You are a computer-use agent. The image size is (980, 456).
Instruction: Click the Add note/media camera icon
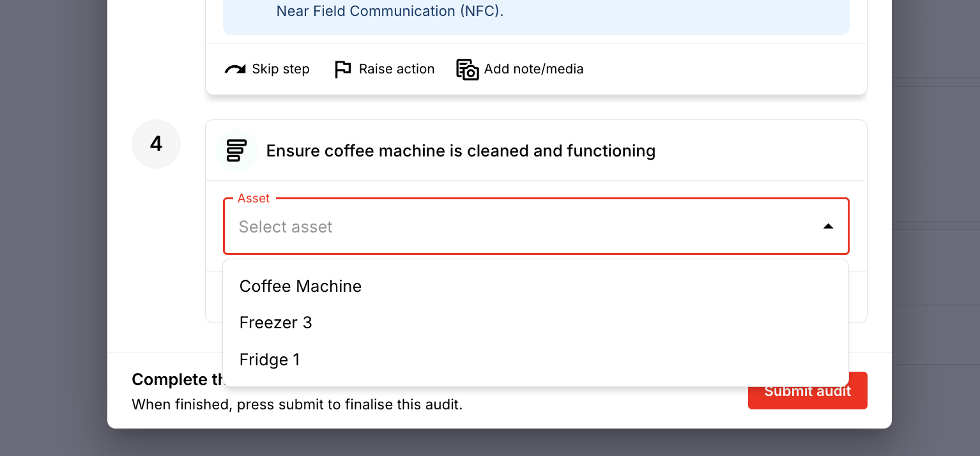(x=467, y=69)
